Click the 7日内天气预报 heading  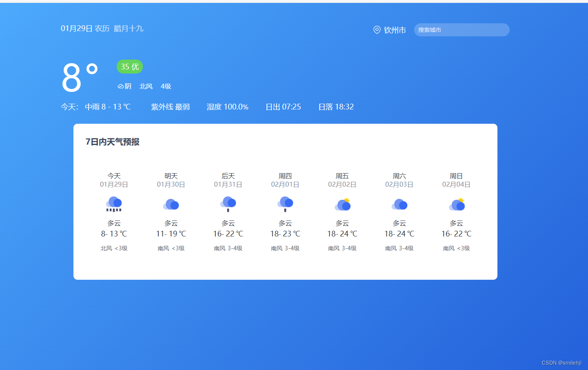point(113,142)
